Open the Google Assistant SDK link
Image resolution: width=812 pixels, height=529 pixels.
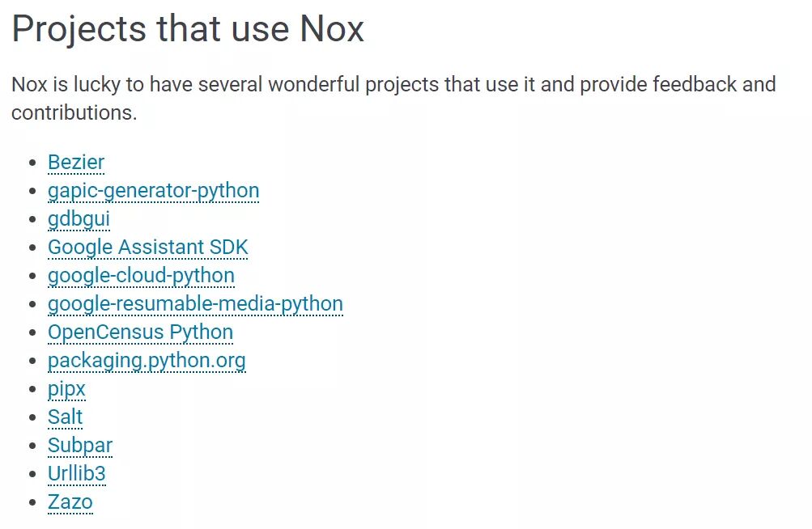[x=147, y=248]
